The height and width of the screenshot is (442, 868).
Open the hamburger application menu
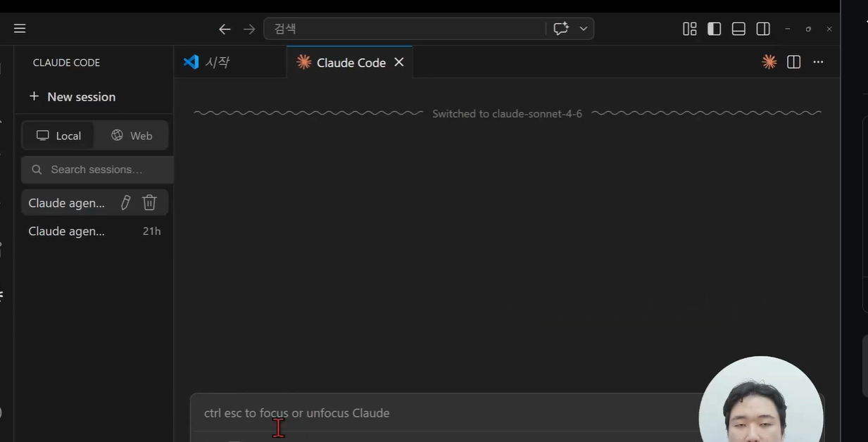tap(20, 28)
